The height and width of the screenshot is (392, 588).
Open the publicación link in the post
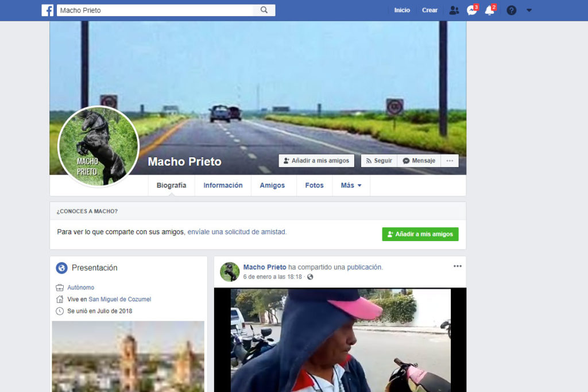(x=364, y=267)
